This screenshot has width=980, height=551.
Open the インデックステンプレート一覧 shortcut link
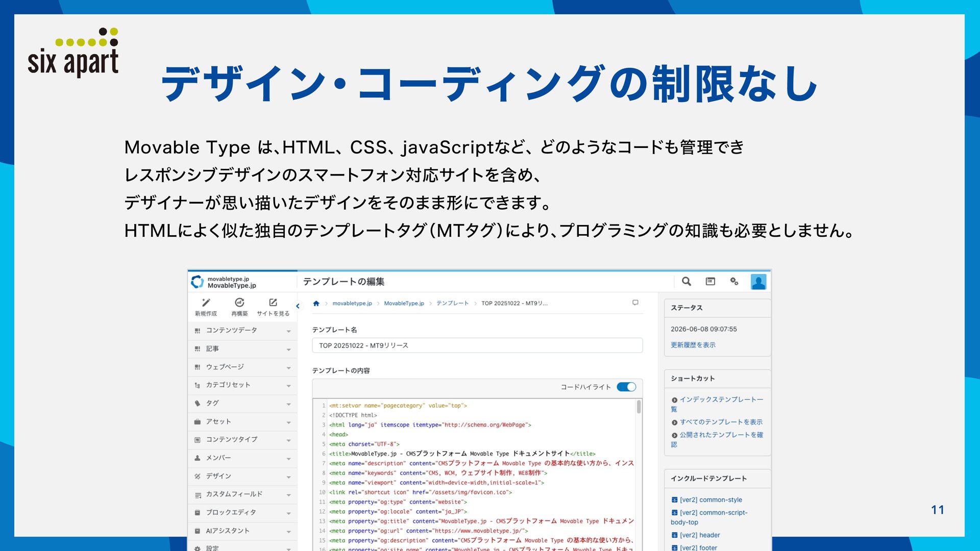(x=717, y=404)
